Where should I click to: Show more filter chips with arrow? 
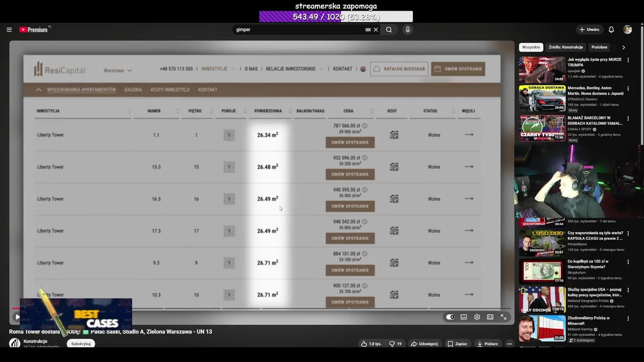pyautogui.click(x=623, y=47)
